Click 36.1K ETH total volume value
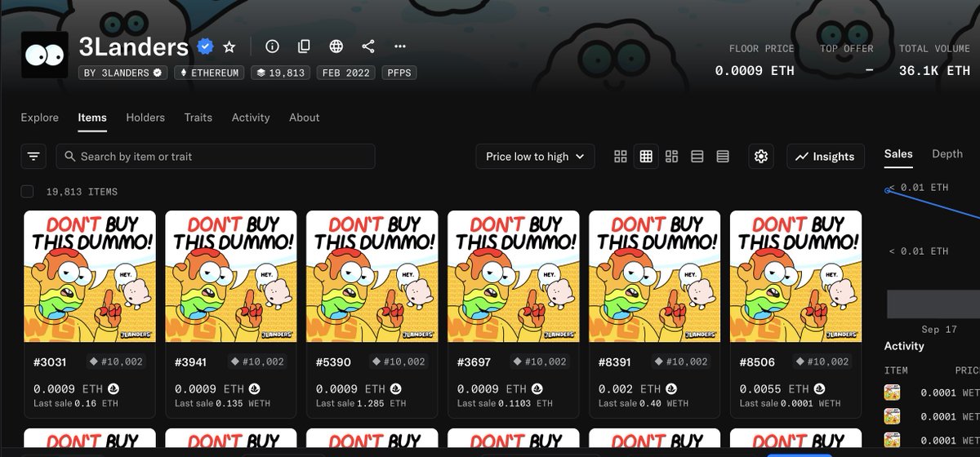This screenshot has width=980, height=457. [x=934, y=71]
